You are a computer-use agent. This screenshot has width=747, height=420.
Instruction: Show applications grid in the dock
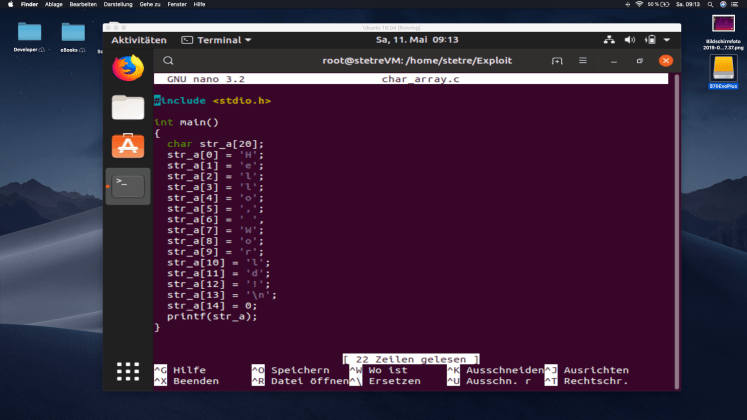[x=127, y=371]
